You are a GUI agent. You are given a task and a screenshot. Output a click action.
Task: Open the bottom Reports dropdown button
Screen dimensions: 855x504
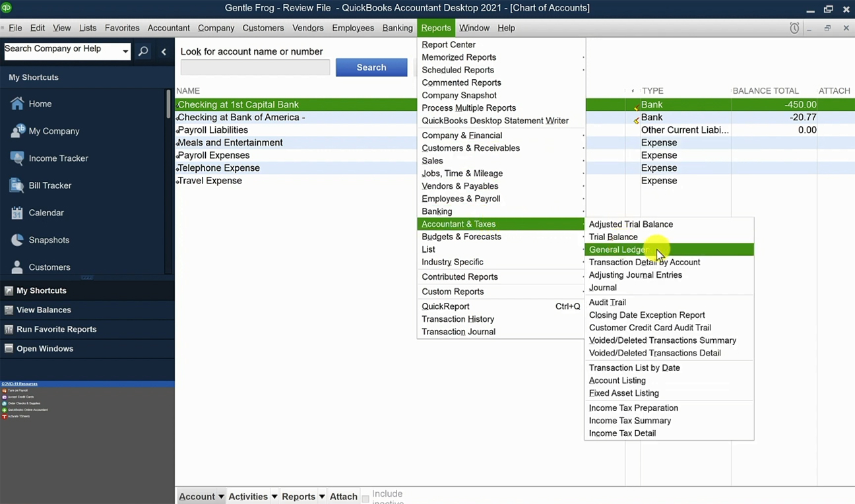(303, 497)
